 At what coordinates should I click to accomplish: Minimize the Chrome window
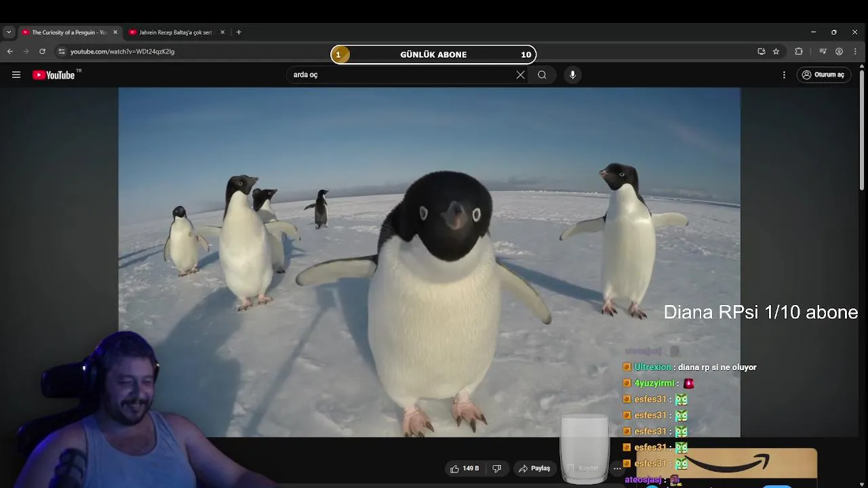coord(813,32)
